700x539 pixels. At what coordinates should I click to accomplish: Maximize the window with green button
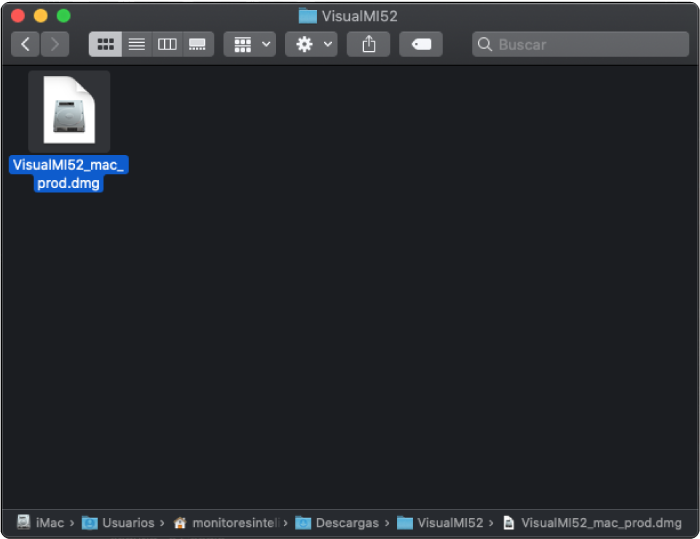pyautogui.click(x=63, y=16)
